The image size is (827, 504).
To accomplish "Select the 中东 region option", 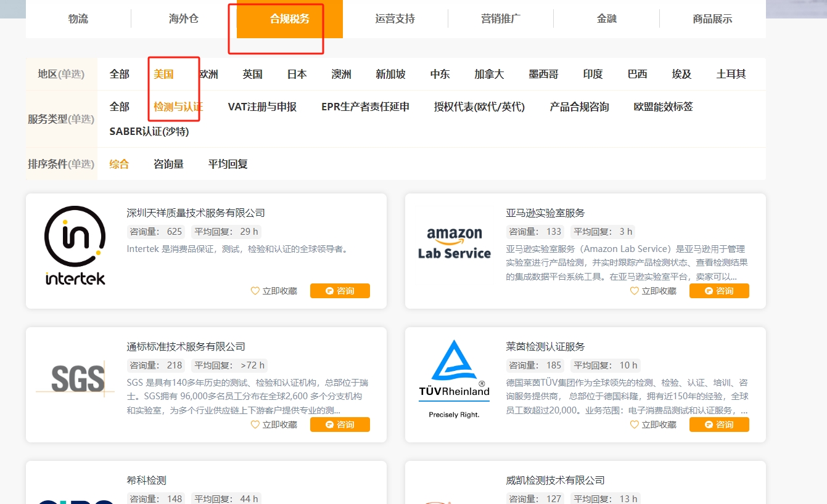I will pos(440,74).
